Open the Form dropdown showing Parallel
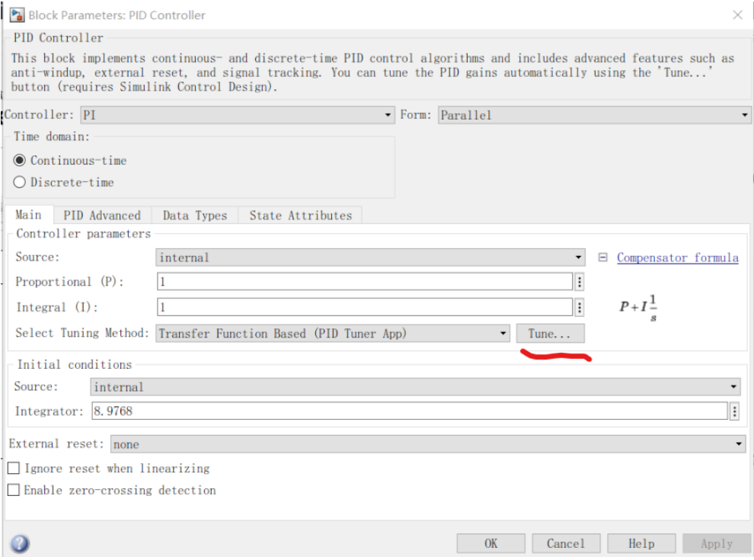The height and width of the screenshot is (560, 754). point(594,115)
